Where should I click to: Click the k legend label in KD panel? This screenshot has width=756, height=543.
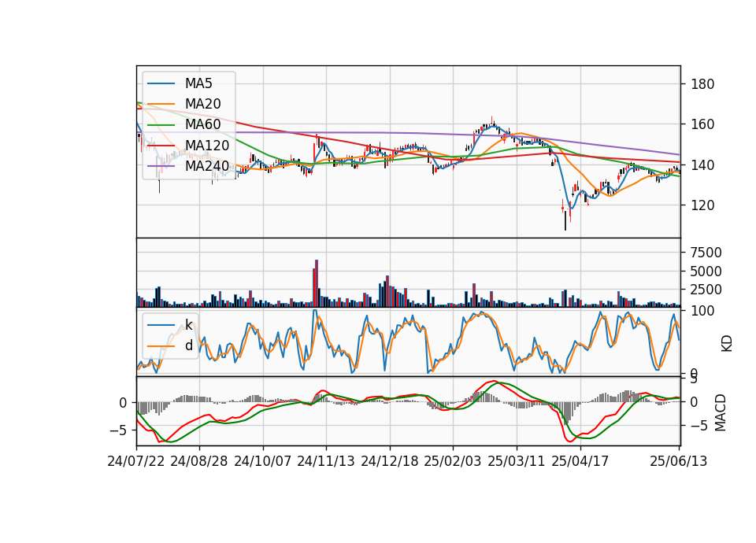point(188,325)
